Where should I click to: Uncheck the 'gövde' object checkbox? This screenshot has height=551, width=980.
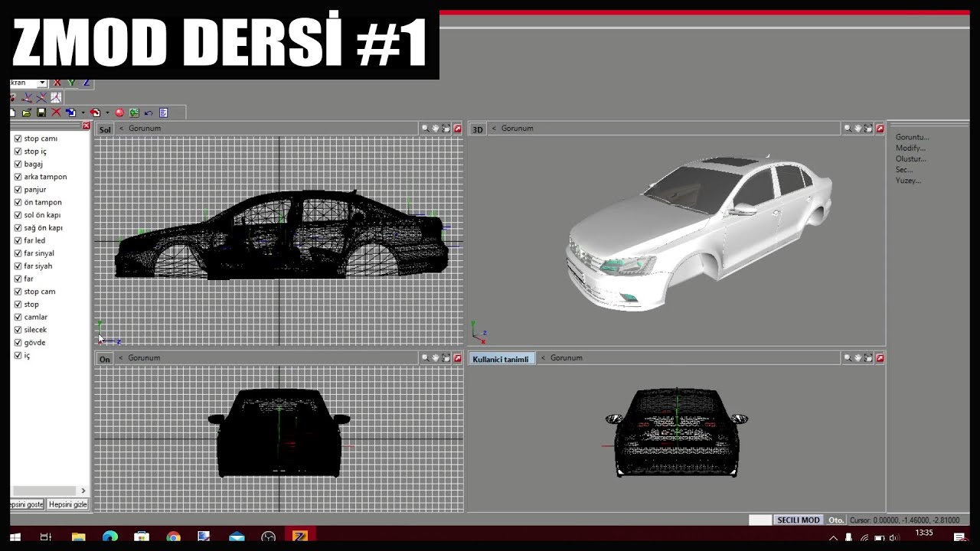pyautogui.click(x=18, y=343)
